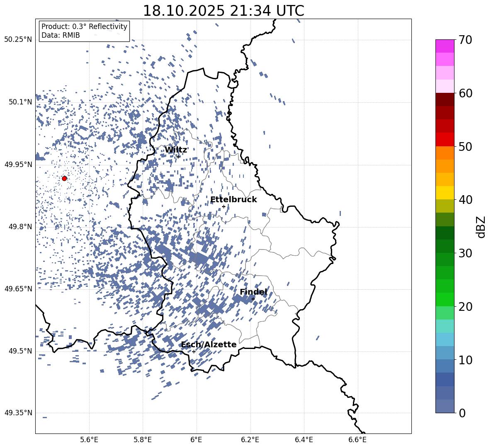491x448 pixels.
Task: Click the 50.1°N latitude label
Action: click(x=21, y=102)
